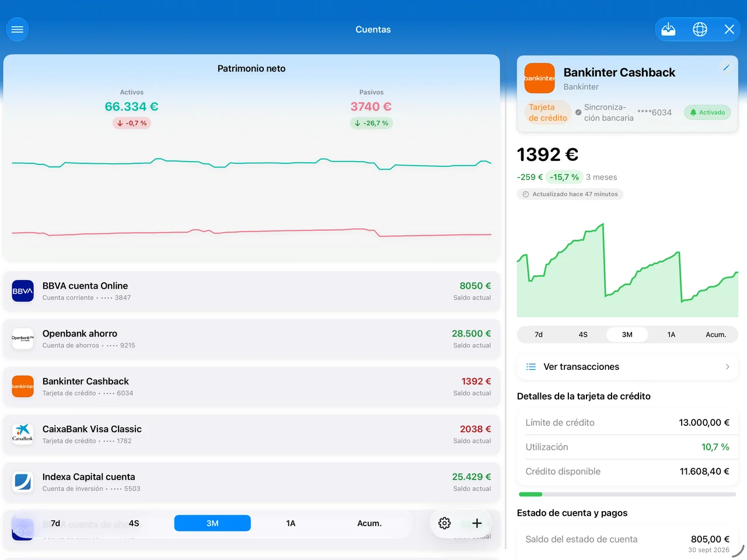
Task: Select Bankinter Cashback row in accounts list
Action: click(252, 387)
